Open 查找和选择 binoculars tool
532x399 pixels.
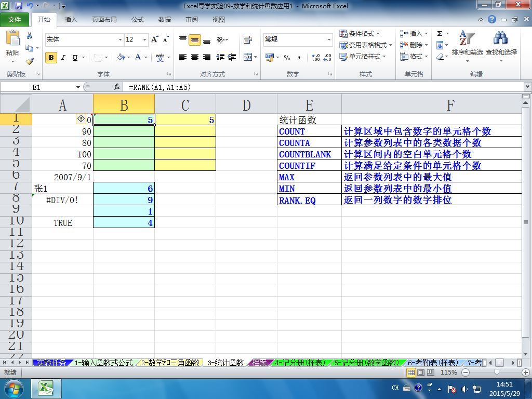coord(501,46)
